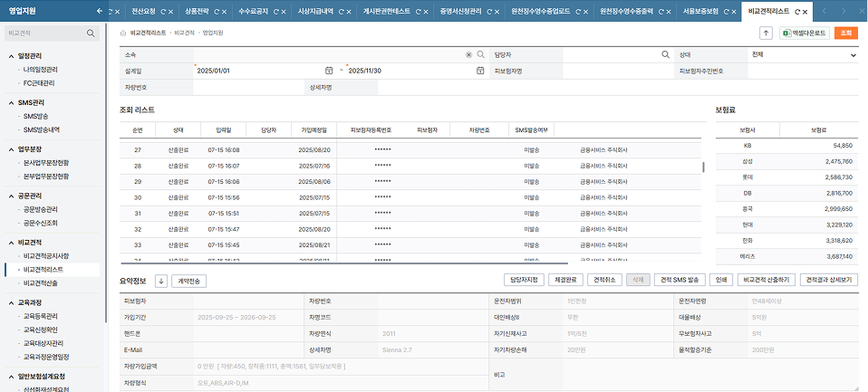Open the calendar picker for start date 2025/01/01
Screen dimensions: 868x392
tap(328, 71)
